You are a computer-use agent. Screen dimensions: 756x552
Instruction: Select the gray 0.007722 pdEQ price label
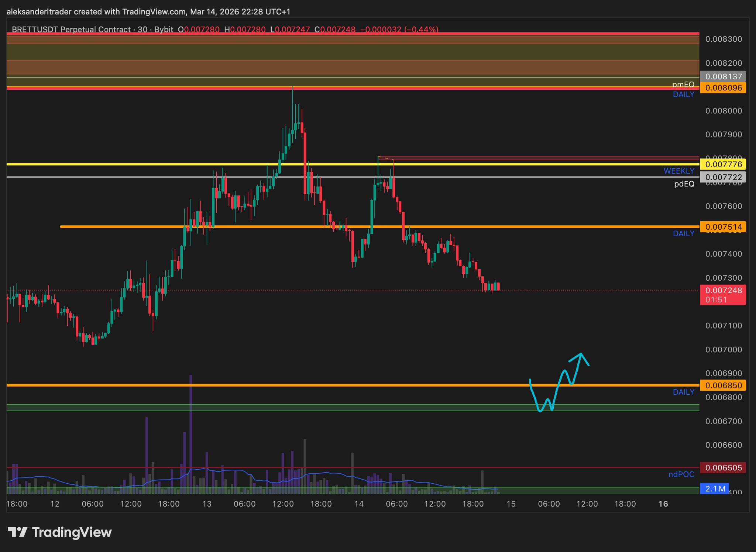tap(722, 177)
